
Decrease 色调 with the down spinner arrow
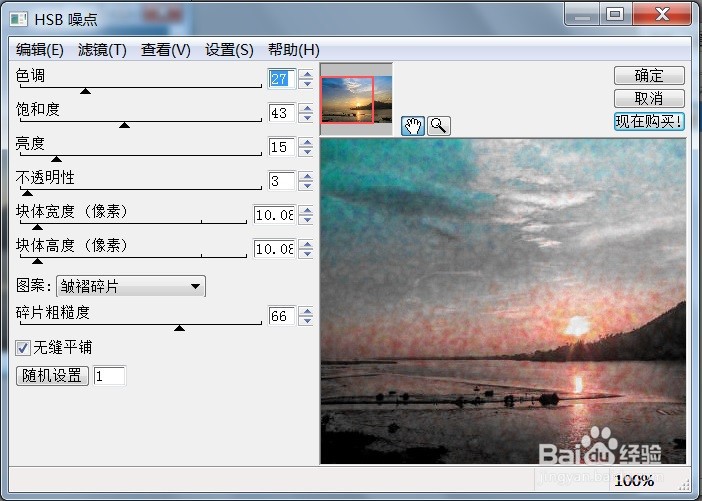(x=307, y=84)
